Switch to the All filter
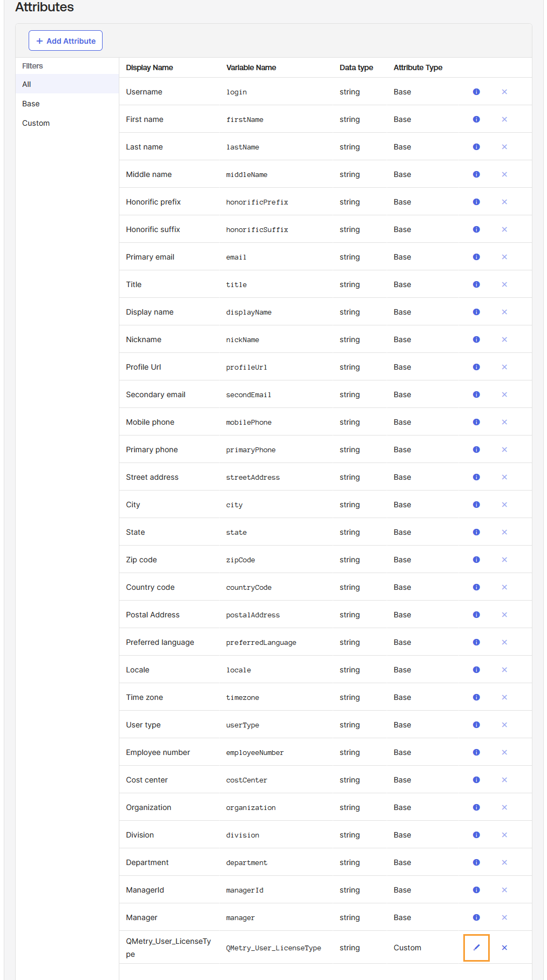Screen dimensions: 547x980 [x=26, y=84]
